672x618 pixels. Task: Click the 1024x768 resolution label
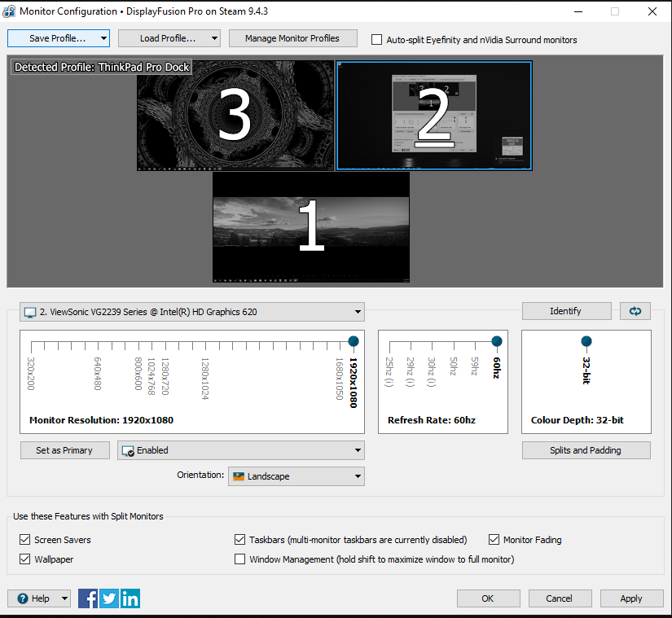pos(152,376)
